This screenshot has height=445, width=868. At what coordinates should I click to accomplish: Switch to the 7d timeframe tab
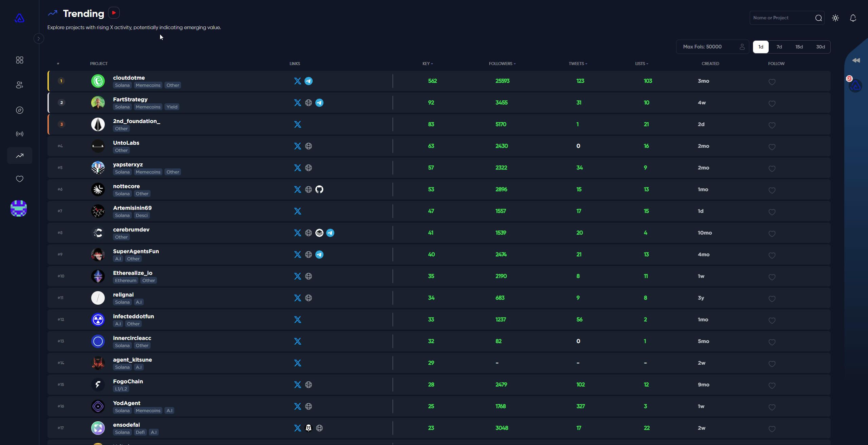[779, 47]
